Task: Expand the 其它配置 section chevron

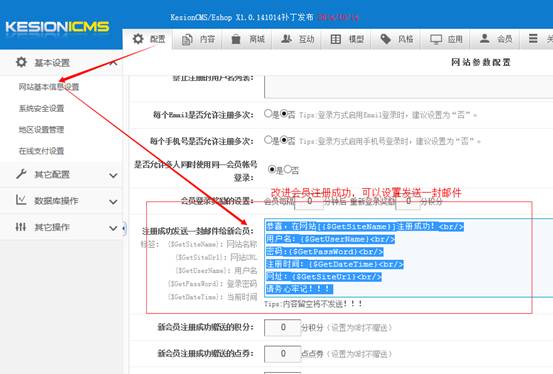Action: coord(113,175)
